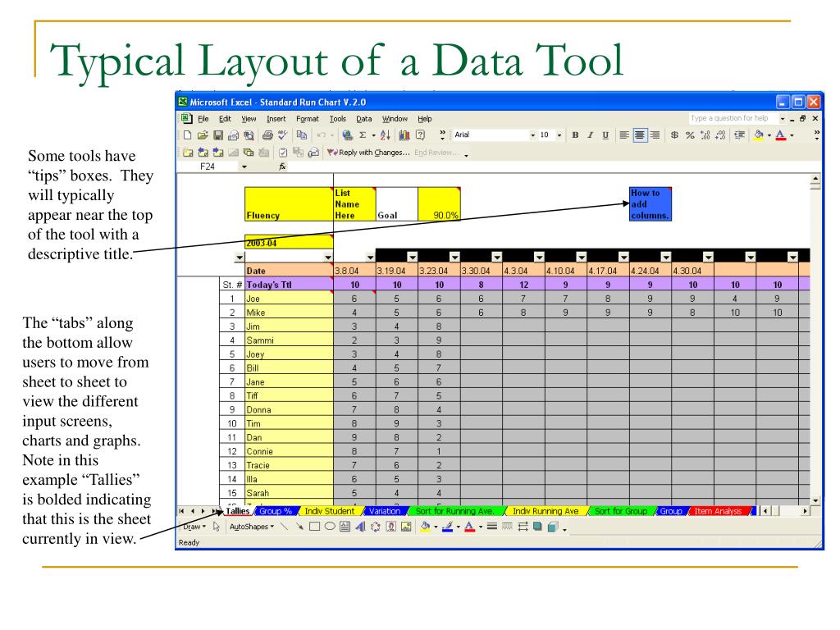
Task: Align text right in the formatting toolbar
Action: tap(655, 135)
